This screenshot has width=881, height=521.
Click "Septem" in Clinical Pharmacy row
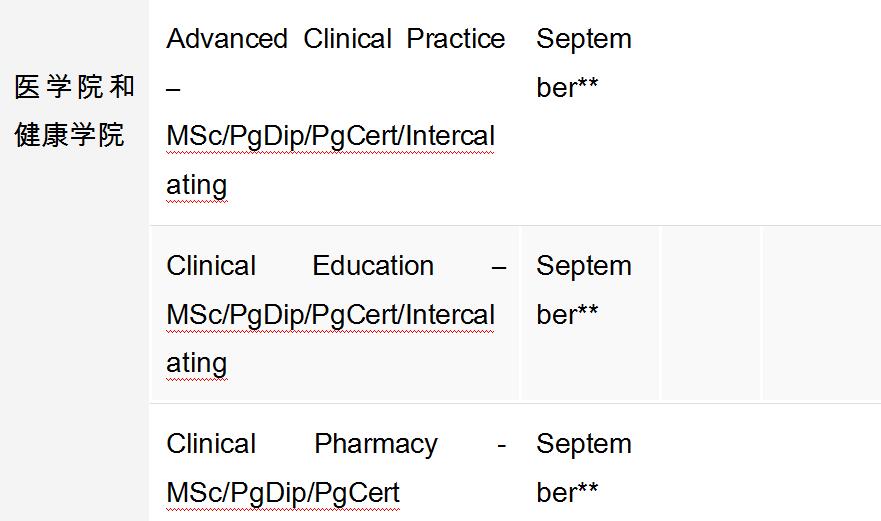(x=584, y=444)
